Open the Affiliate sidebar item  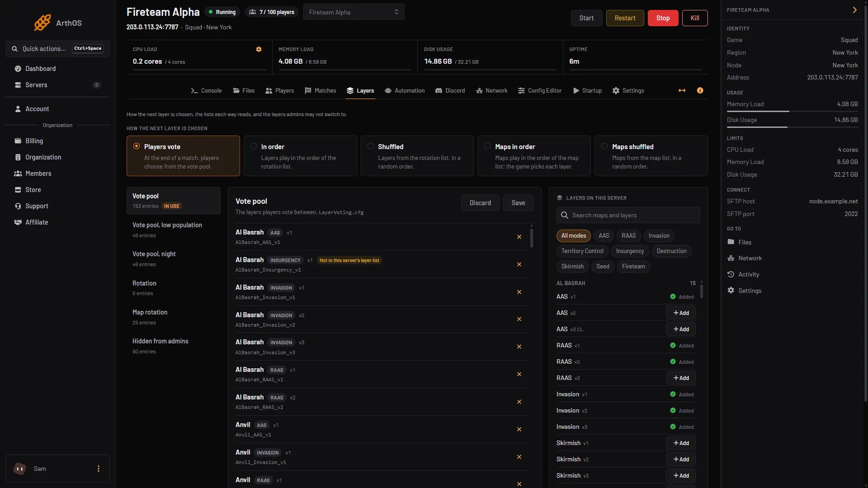click(x=57, y=222)
